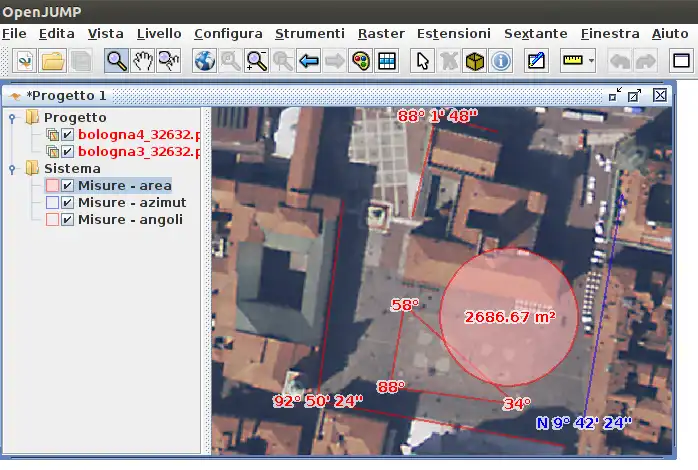The image size is (698, 470).
Task: Open the attribute table grid icon
Action: pos(387,61)
